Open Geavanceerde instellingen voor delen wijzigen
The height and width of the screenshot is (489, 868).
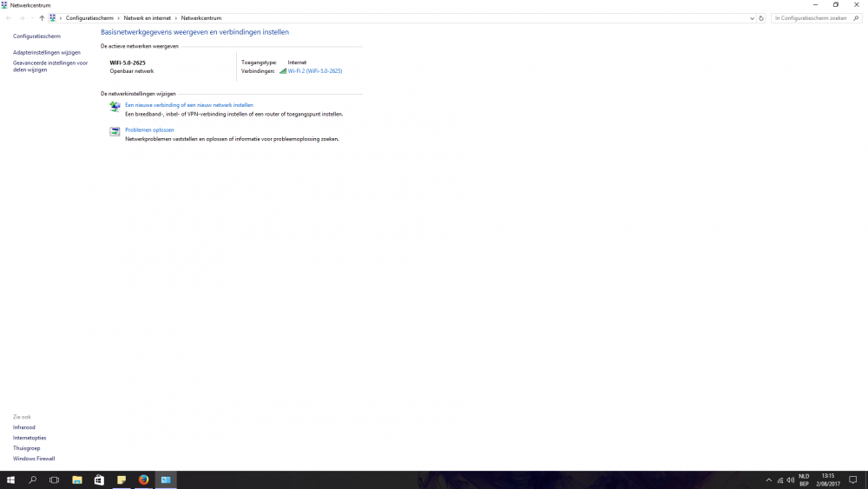click(50, 67)
